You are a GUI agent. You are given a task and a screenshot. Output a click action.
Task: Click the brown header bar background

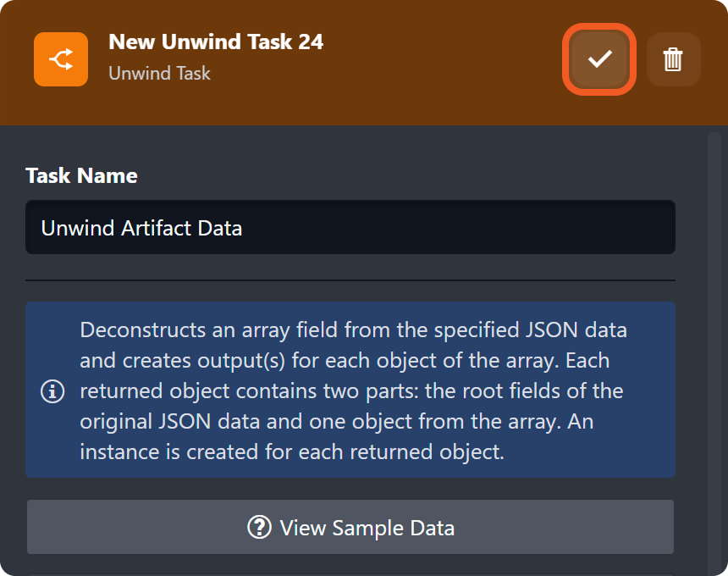click(440, 93)
